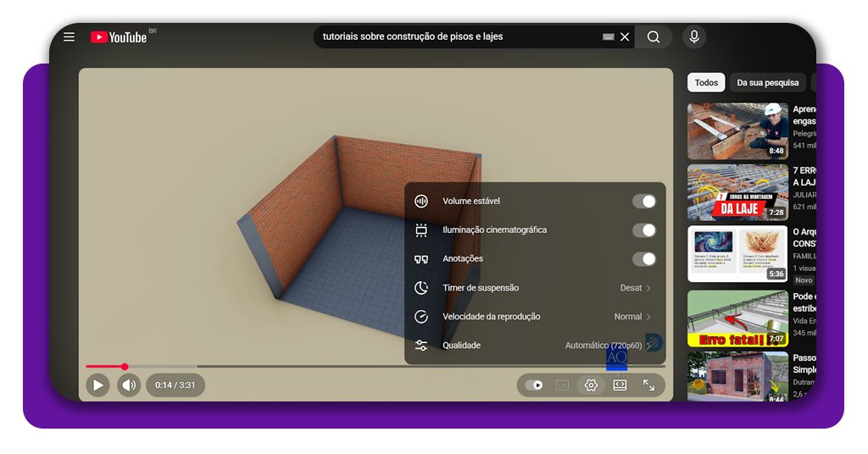Image resolution: width=868 pixels, height=454 pixels.
Task: Open the 7:28 laje video thumbnail
Action: tap(737, 192)
